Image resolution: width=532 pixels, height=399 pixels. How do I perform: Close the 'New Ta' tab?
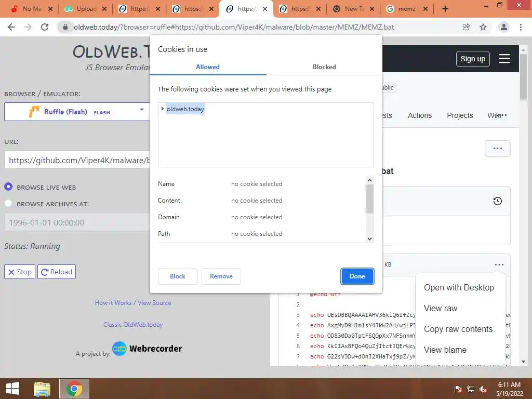372,9
